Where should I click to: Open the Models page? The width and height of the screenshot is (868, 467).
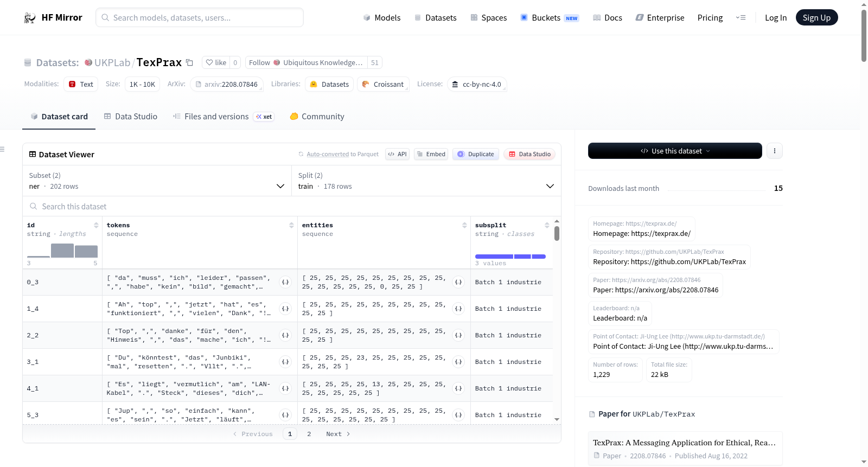coord(382,18)
